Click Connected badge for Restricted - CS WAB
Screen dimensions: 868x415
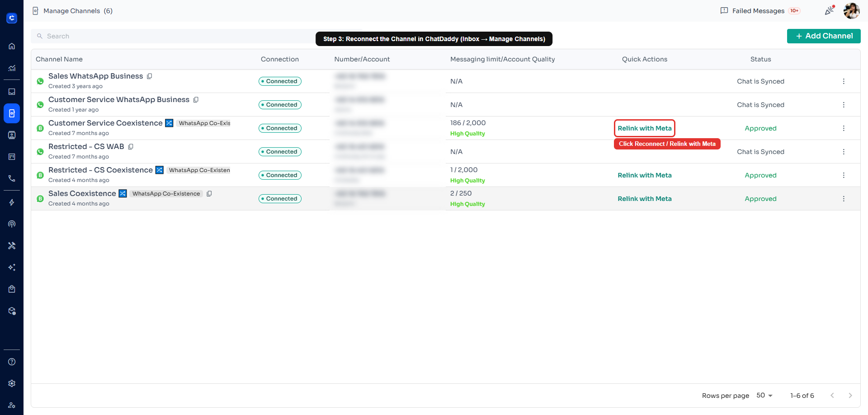pyautogui.click(x=280, y=152)
